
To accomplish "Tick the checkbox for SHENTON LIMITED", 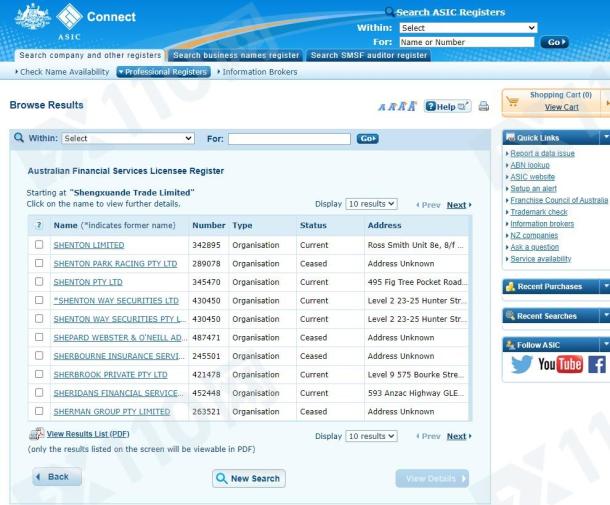I will (x=39, y=244).
